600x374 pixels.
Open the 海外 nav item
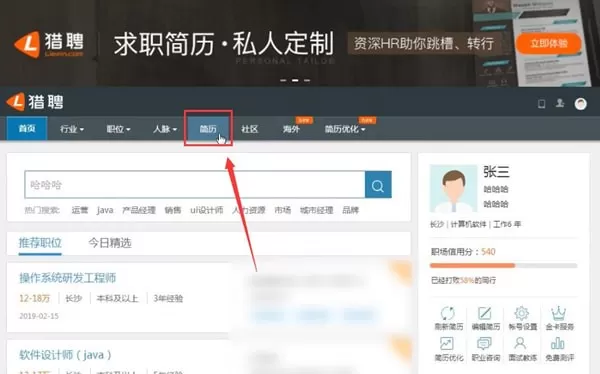(291, 129)
